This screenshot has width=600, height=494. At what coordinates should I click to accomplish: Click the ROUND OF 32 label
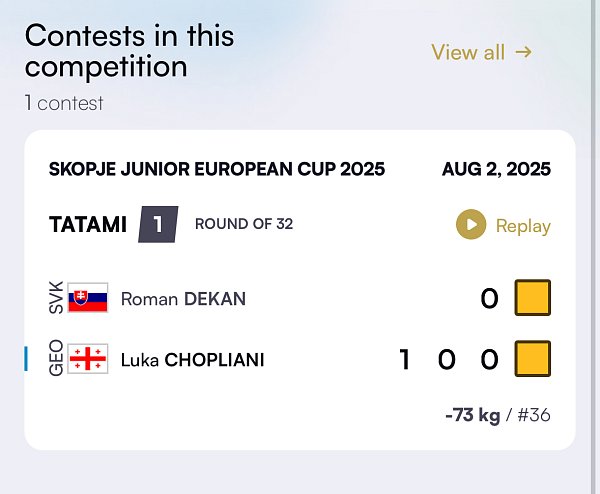click(x=244, y=224)
